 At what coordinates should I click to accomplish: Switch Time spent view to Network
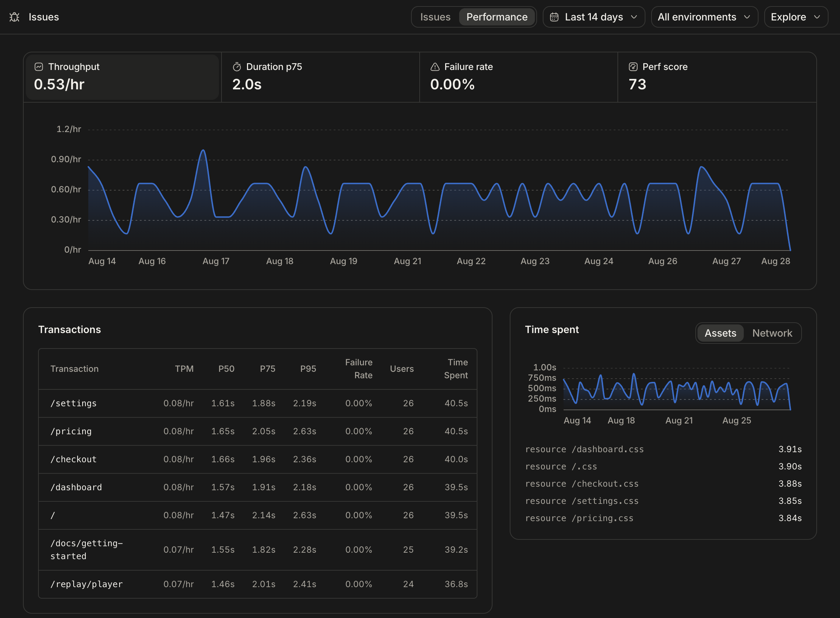(772, 333)
